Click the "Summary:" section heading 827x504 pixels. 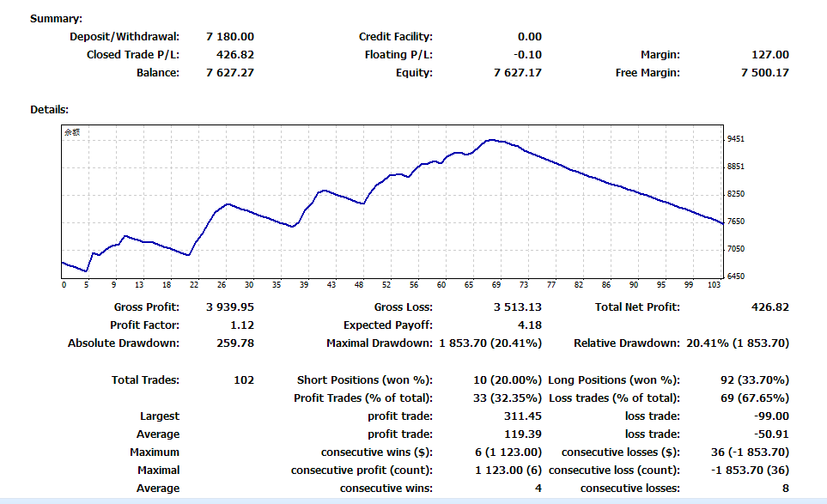tap(56, 18)
